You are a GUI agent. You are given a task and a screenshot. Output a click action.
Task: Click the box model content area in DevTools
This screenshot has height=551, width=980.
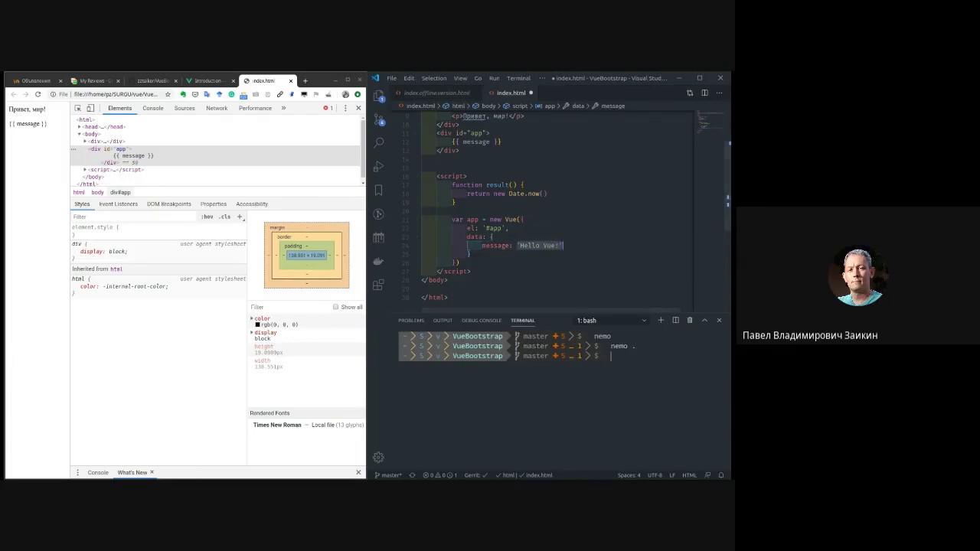point(306,255)
